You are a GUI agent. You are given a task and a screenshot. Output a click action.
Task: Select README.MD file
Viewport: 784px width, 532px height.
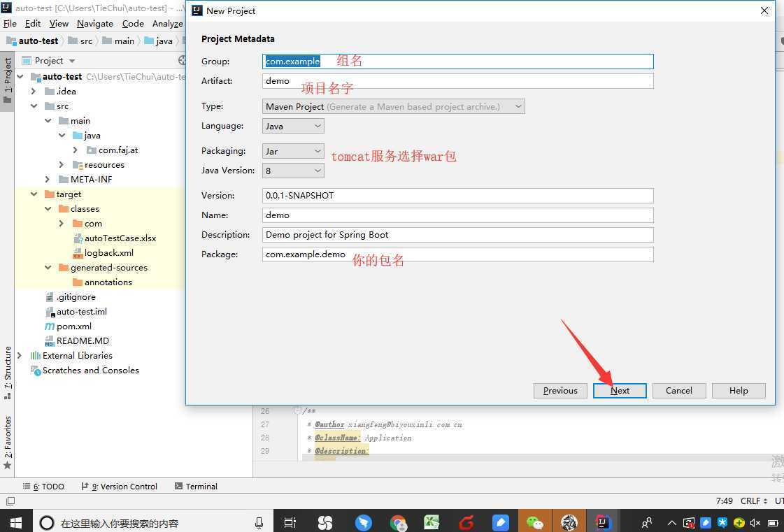[77, 341]
